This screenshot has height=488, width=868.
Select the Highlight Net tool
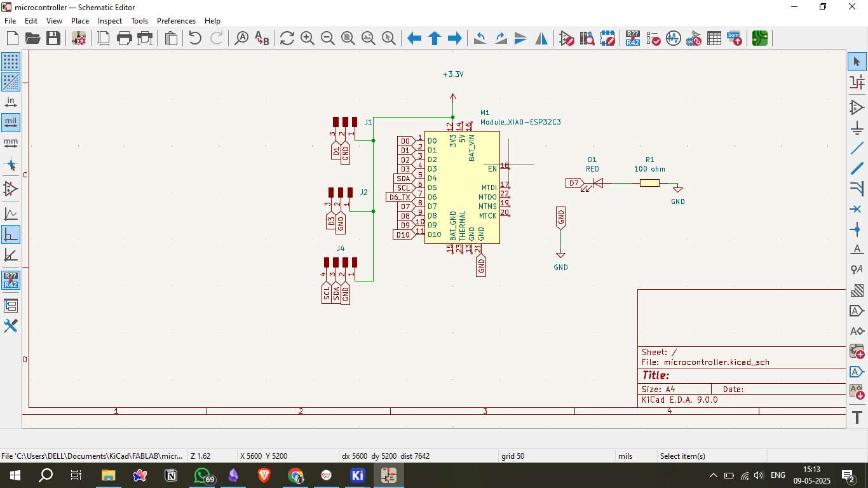point(857,82)
